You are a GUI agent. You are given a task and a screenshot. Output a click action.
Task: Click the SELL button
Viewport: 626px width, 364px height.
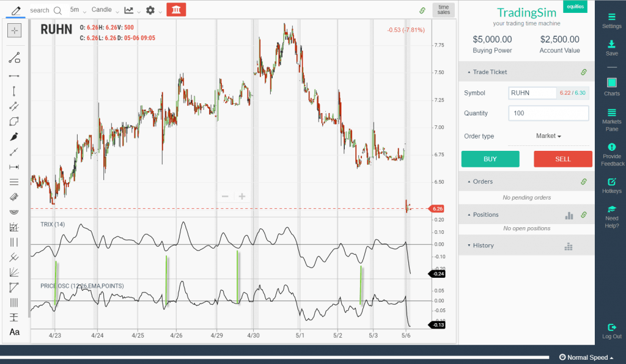[562, 159]
